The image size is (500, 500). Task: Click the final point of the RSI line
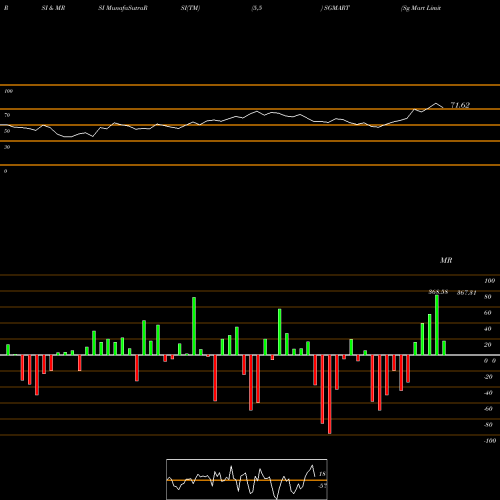click(x=443, y=108)
